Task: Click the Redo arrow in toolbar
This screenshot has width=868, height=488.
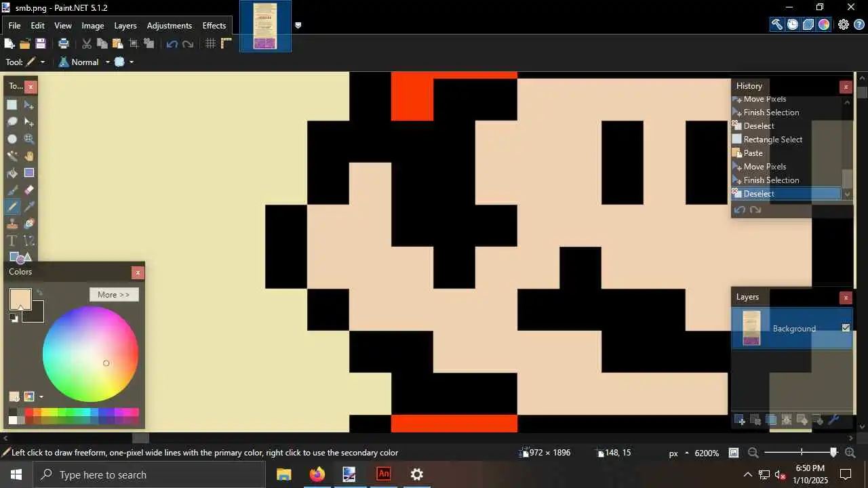Action: (x=188, y=43)
